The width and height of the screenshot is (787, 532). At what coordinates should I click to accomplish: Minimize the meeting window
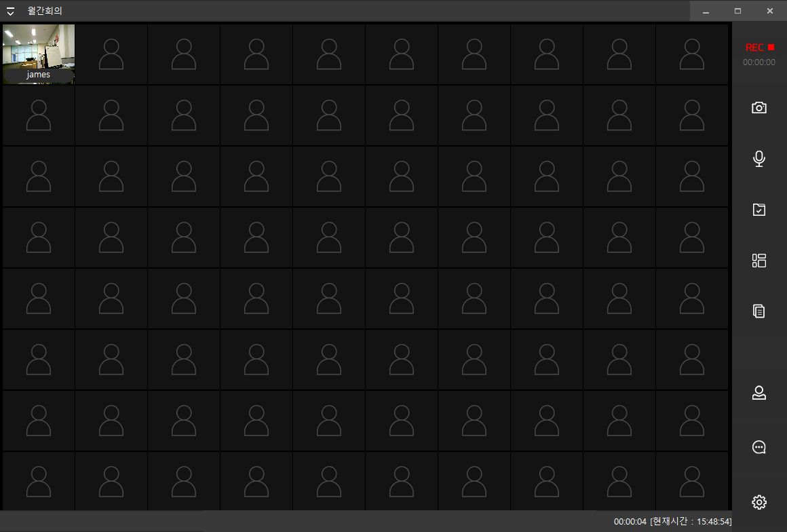point(706,11)
